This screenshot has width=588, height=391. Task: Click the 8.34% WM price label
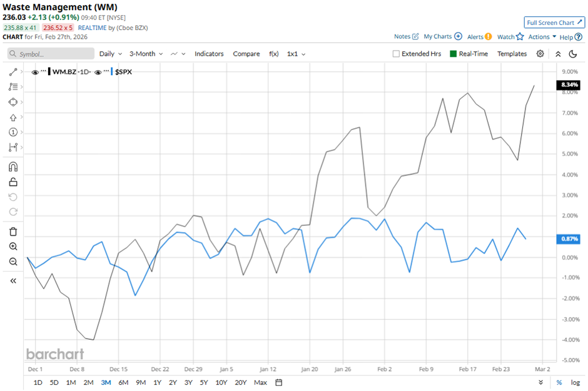pos(569,84)
